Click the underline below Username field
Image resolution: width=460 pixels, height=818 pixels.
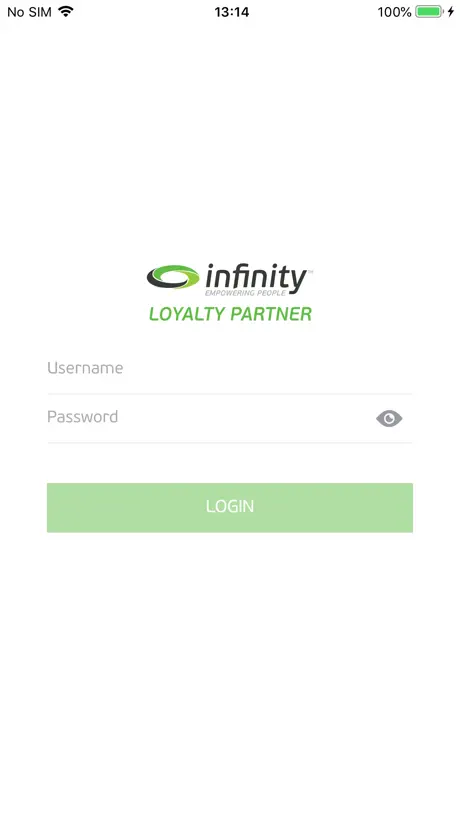(229, 394)
